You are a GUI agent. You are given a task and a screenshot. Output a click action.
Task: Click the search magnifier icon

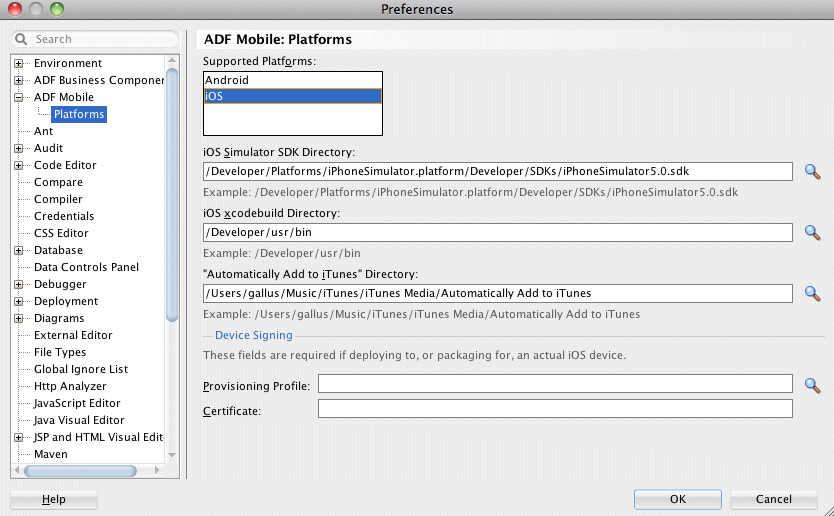click(21, 40)
